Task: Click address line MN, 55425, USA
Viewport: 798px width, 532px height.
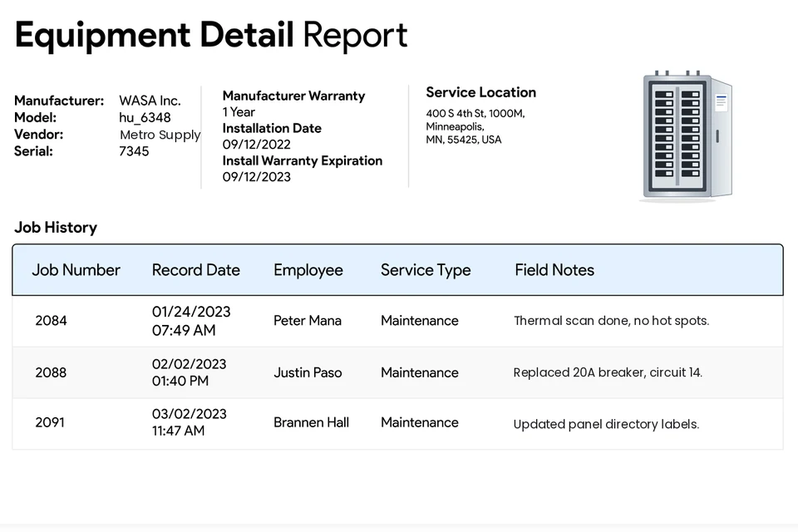Action: click(x=464, y=140)
